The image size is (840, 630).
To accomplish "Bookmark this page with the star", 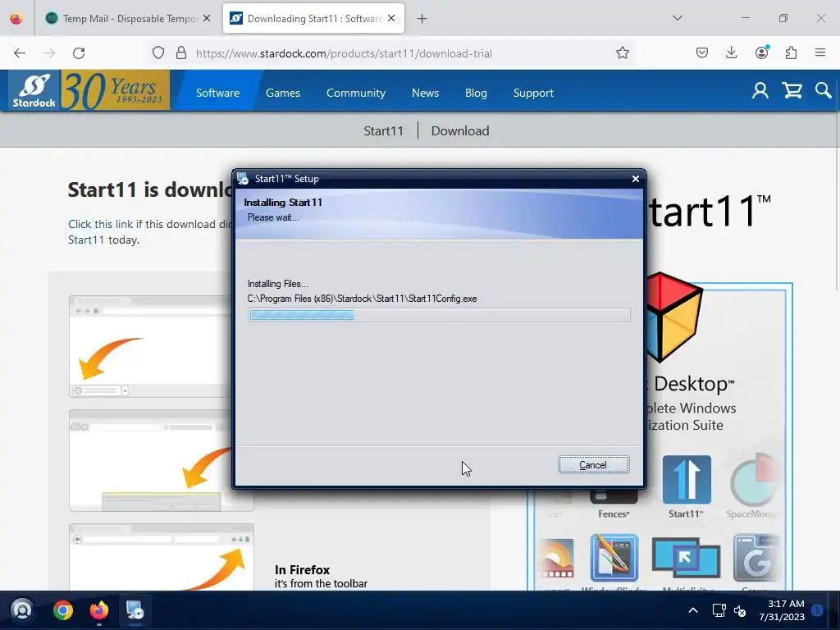I will 622,53.
